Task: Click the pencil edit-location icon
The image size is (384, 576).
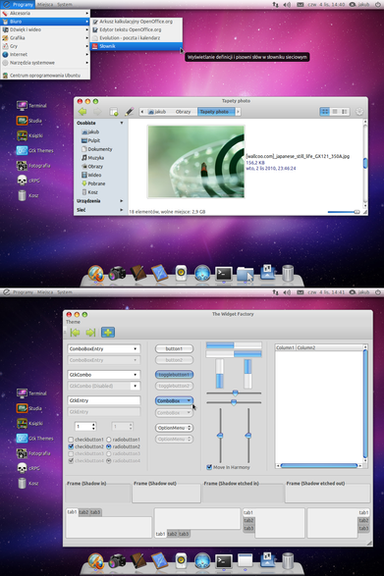Action: (129, 112)
